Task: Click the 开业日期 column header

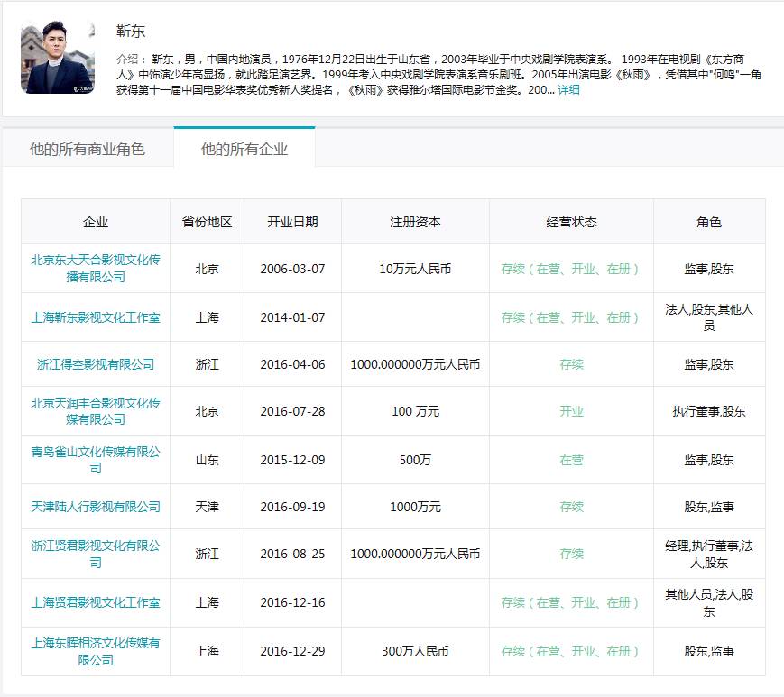Action: click(x=292, y=222)
